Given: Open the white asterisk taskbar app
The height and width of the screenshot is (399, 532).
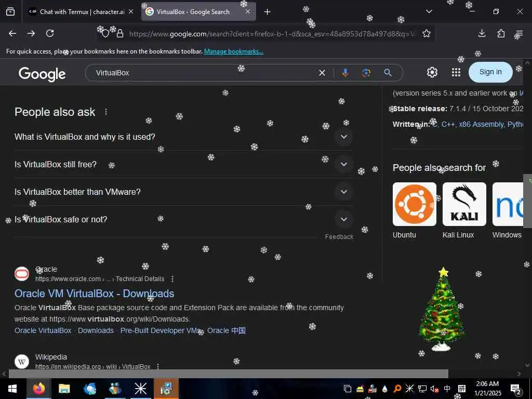Looking at the screenshot, I should 140,389.
